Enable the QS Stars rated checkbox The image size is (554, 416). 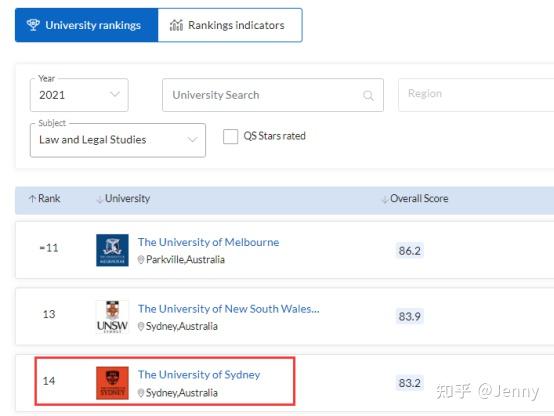click(230, 136)
